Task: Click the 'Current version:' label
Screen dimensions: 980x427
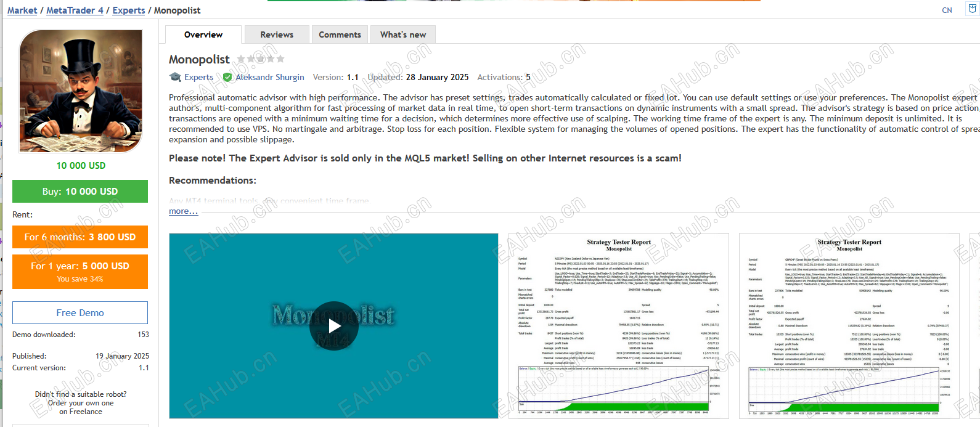Action: [x=39, y=368]
